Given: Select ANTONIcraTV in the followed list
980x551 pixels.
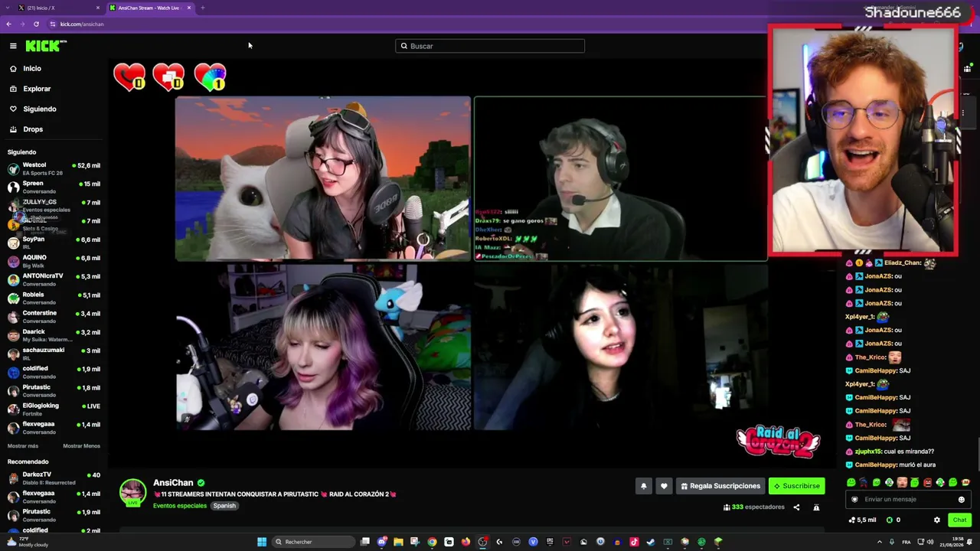Looking at the screenshot, I should (54, 279).
